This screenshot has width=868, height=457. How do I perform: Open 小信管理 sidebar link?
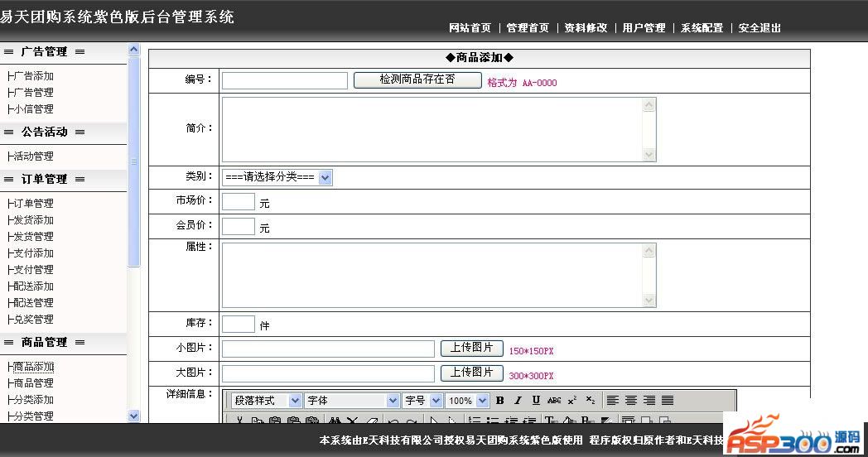point(33,109)
